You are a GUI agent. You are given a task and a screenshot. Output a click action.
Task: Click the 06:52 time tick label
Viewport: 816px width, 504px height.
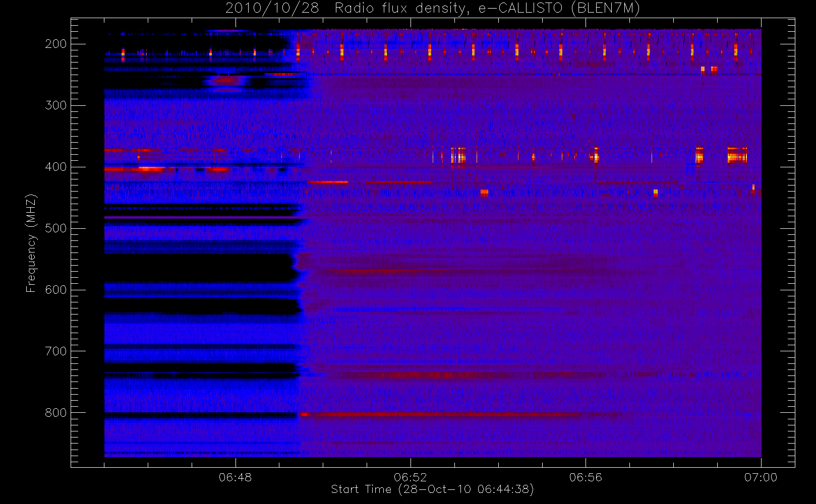tap(410, 477)
